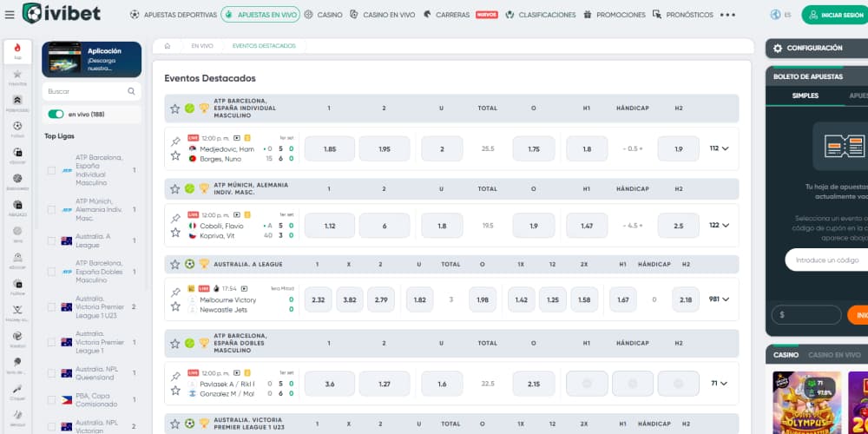Pin the Cobolli vs Kopriva match
Screen dimensions: 868x434
[x=175, y=218]
